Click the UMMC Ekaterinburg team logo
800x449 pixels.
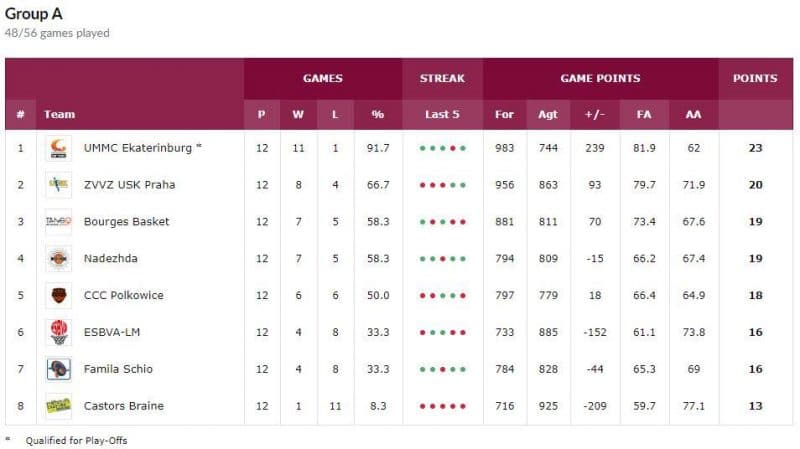(58, 148)
